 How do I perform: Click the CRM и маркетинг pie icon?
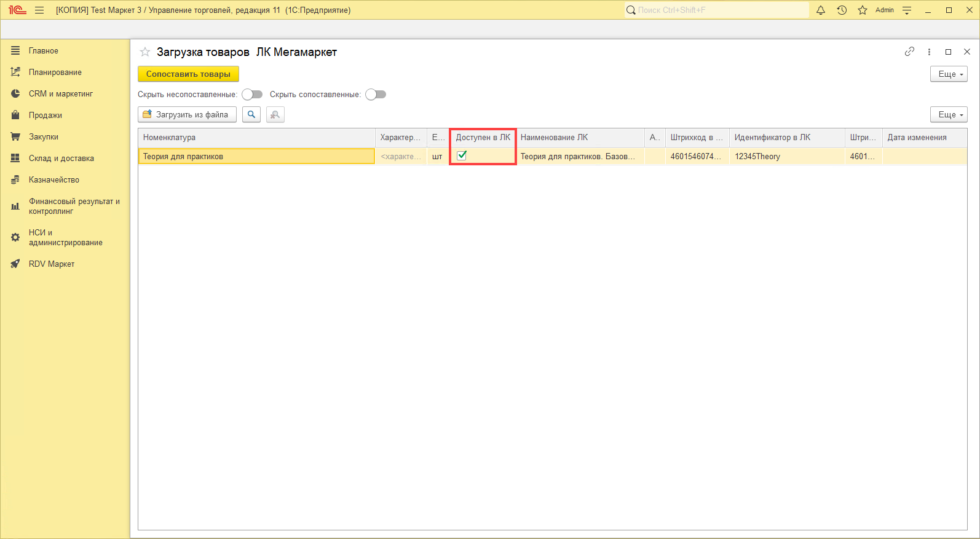[x=15, y=93]
